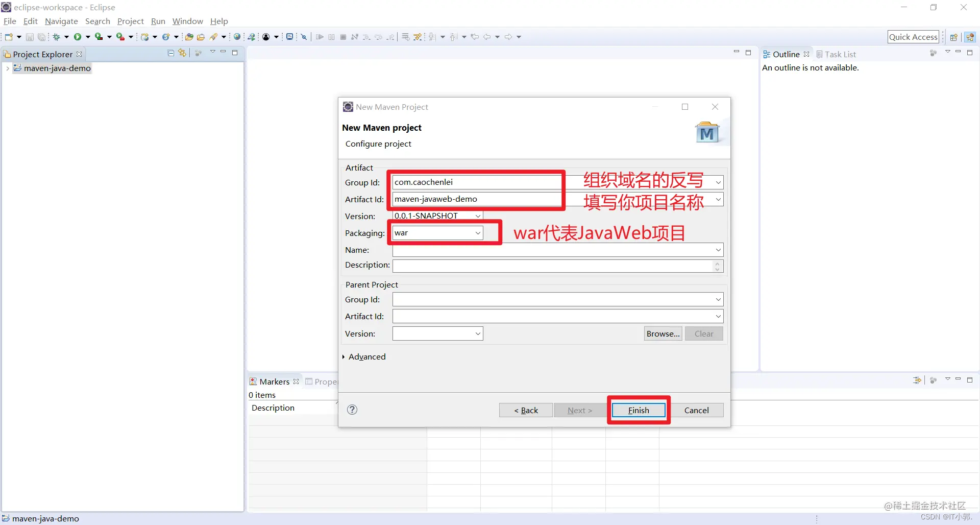
Task: Click the Save All toolbar icon
Action: pos(42,37)
